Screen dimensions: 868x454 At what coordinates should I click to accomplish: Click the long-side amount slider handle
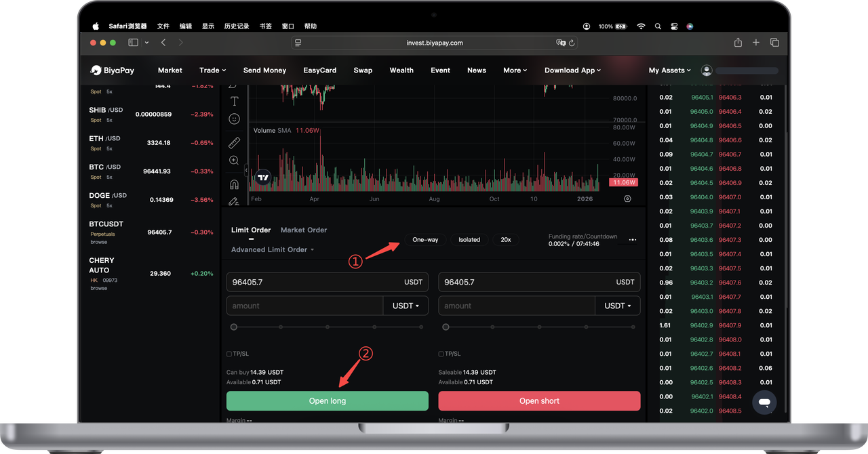click(x=234, y=327)
